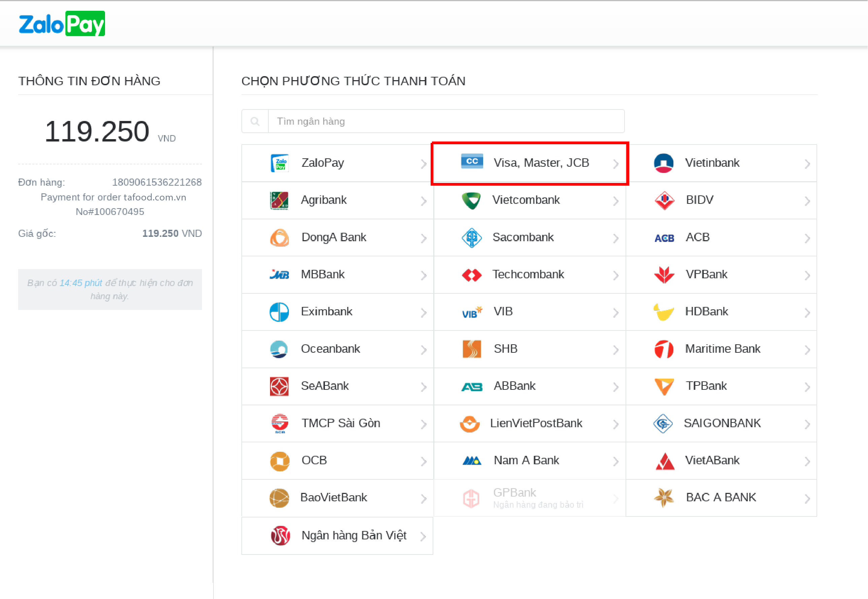Open the Vietcombank row chevron
The width and height of the screenshot is (868, 599).
pyautogui.click(x=615, y=201)
